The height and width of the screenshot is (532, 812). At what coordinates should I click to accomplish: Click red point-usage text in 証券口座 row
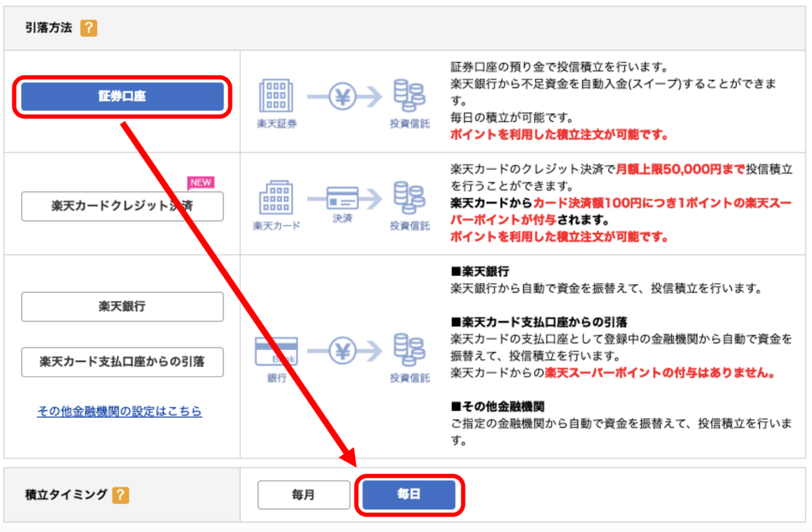pos(560,135)
